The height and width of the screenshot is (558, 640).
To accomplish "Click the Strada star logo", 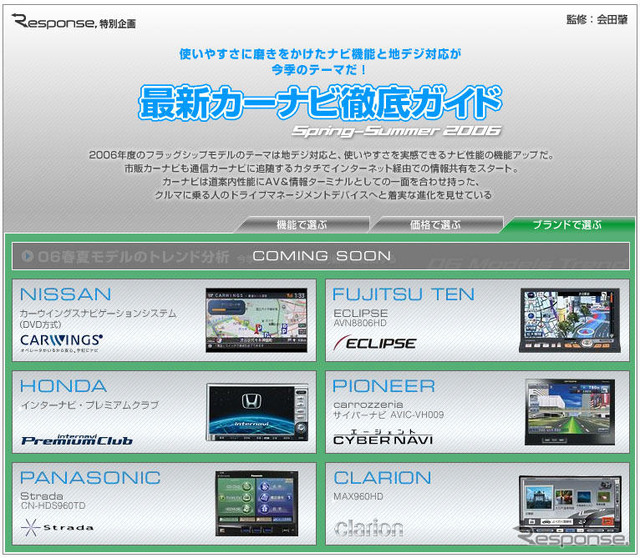I will point(57,527).
